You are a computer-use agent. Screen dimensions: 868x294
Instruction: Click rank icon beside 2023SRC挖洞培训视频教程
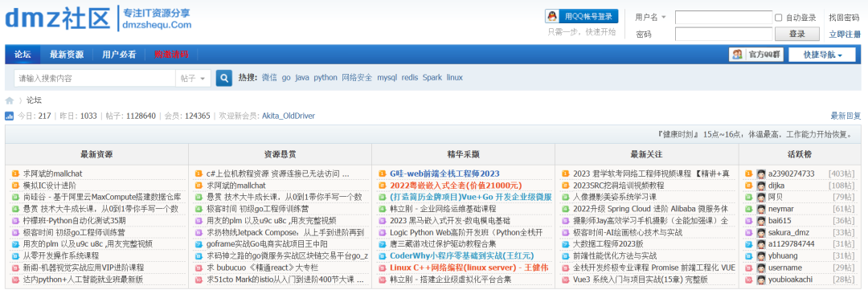tap(565, 186)
